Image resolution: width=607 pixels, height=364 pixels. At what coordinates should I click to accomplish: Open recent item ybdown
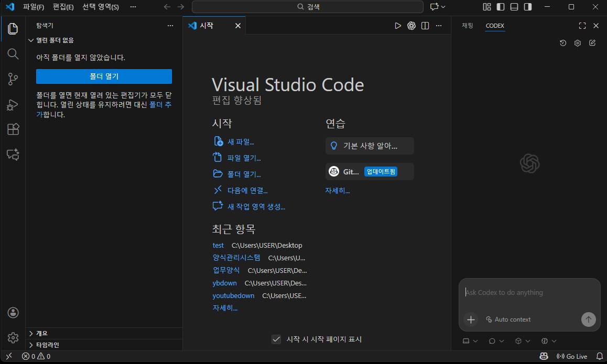coord(224,283)
